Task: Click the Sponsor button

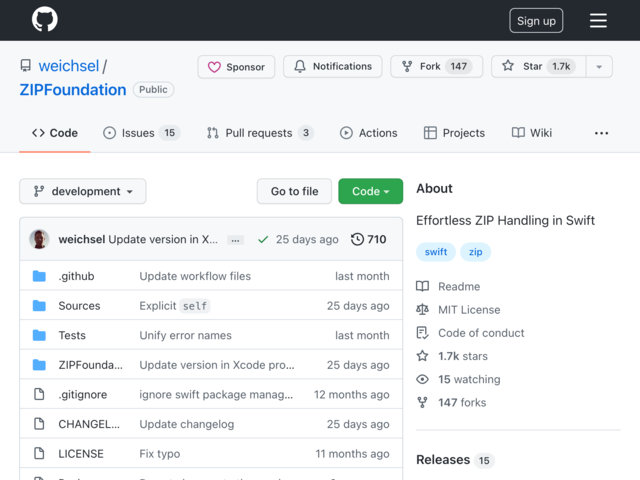Action: pyautogui.click(x=236, y=67)
